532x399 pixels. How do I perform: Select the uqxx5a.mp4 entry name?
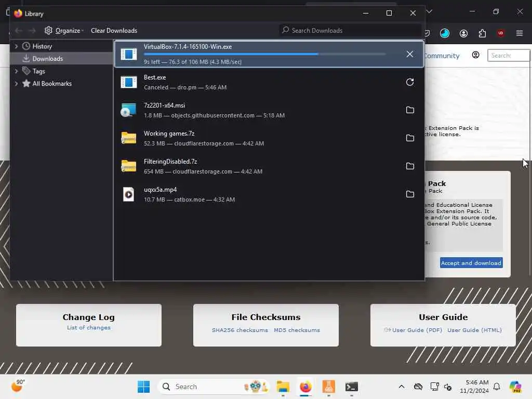[x=160, y=190]
